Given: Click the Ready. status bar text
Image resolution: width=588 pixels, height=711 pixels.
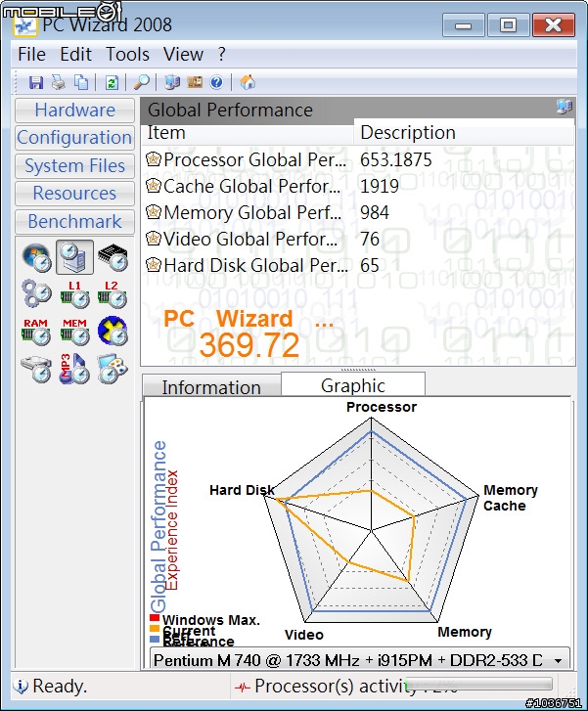Looking at the screenshot, I should (60, 686).
